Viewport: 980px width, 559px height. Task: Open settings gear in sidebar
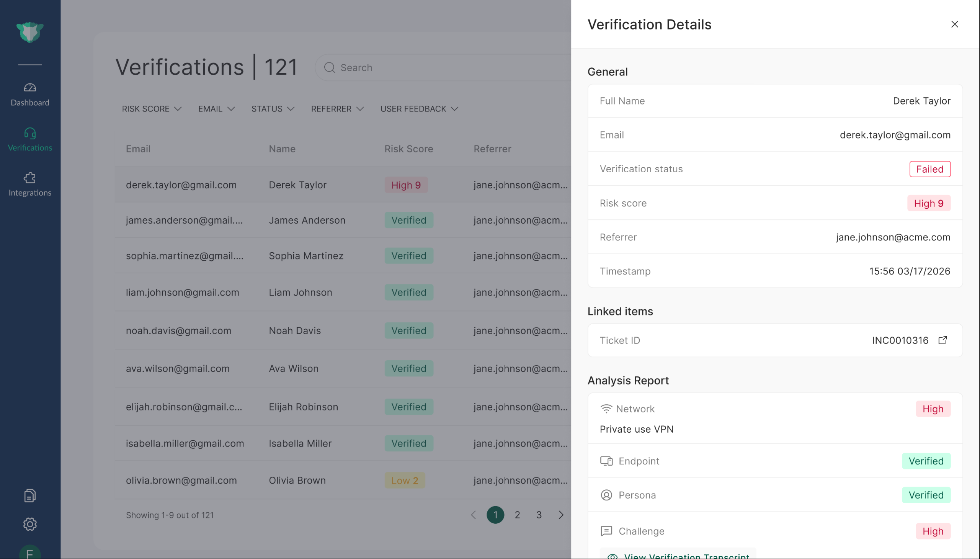pyautogui.click(x=30, y=524)
